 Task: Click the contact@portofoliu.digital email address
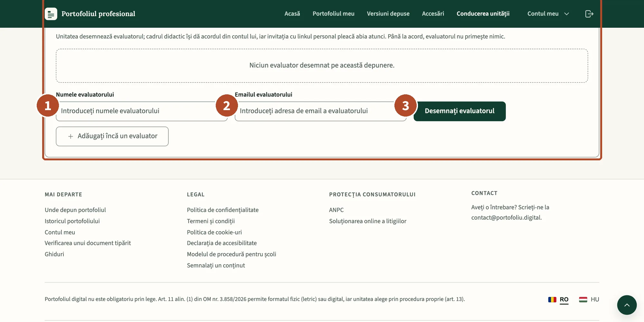pos(506,218)
